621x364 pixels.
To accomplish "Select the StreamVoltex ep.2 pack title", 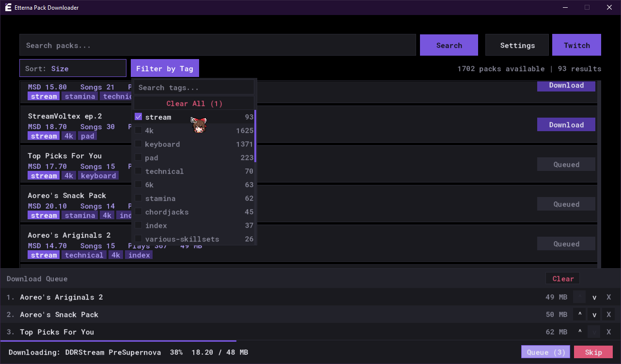I will (64, 116).
